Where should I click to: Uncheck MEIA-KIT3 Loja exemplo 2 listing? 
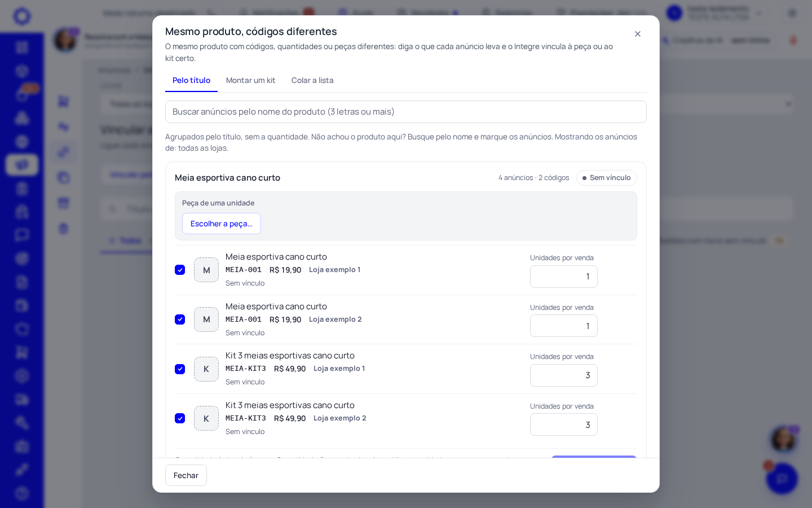[180, 418]
